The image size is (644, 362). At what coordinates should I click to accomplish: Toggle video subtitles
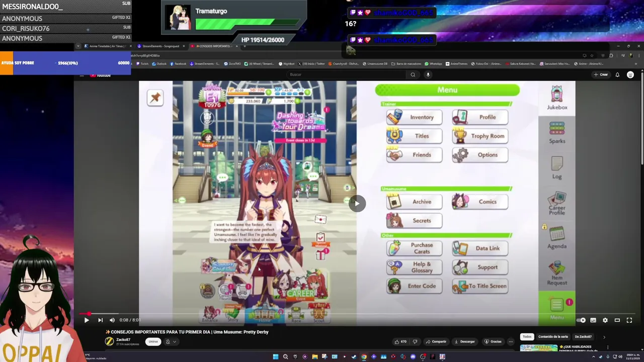(x=593, y=320)
